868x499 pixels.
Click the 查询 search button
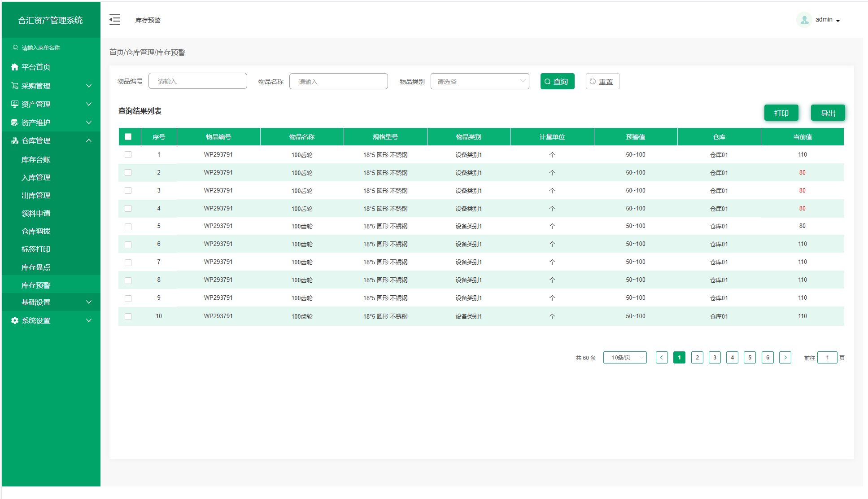tap(557, 81)
